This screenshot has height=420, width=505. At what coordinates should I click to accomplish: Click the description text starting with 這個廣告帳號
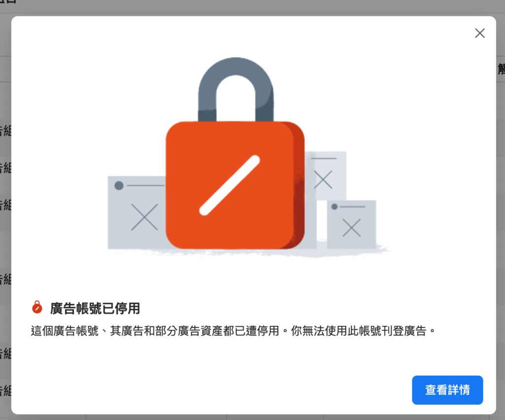(233, 331)
